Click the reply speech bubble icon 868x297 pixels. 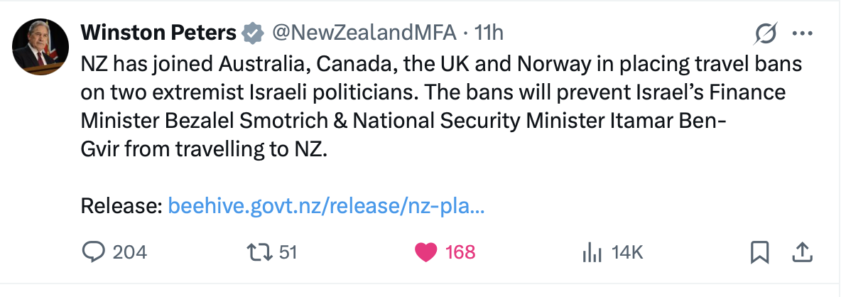click(x=94, y=252)
